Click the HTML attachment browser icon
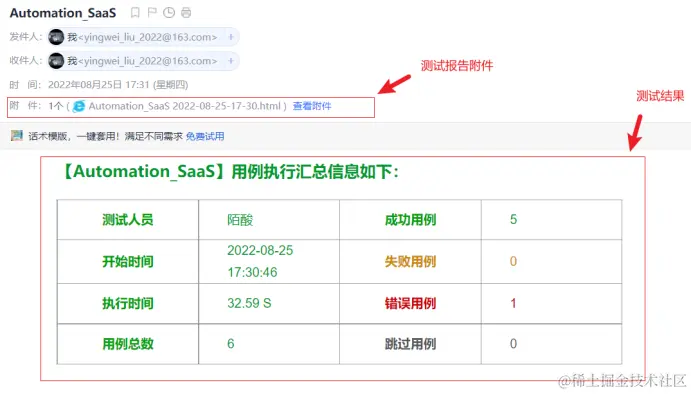The image size is (692, 394). (79, 106)
